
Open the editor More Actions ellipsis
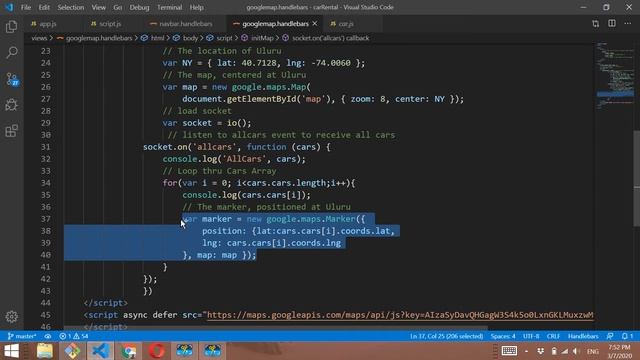627,24
